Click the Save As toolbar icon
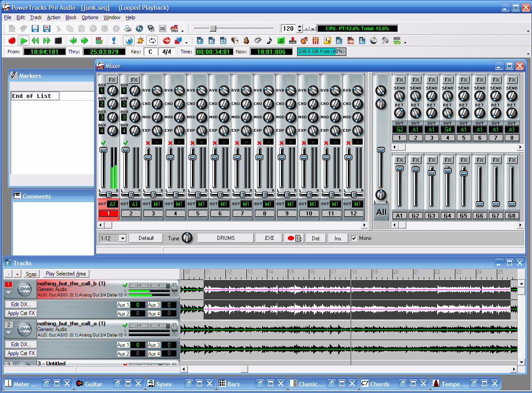532x393 pixels. [x=46, y=29]
